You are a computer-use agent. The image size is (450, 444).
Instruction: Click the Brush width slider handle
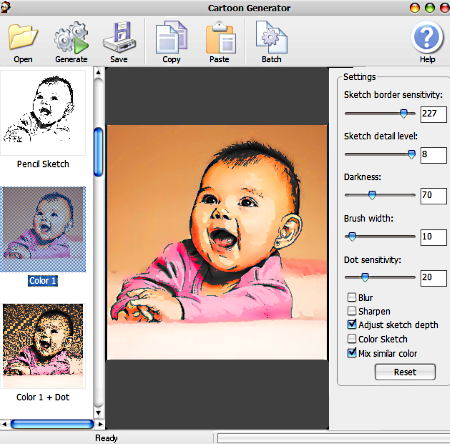(352, 237)
